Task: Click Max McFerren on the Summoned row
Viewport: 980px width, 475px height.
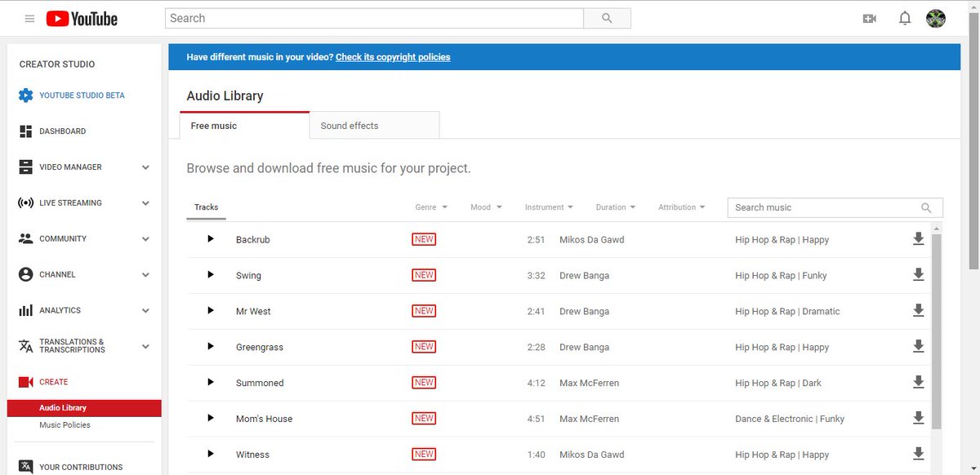Action: (x=589, y=383)
